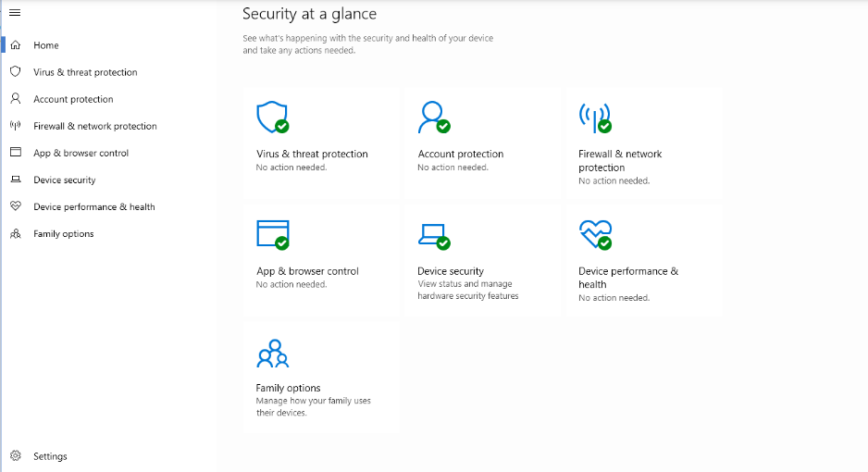The width and height of the screenshot is (868, 472).
Task: Click the large person icon on Account protection tile
Action: click(434, 117)
